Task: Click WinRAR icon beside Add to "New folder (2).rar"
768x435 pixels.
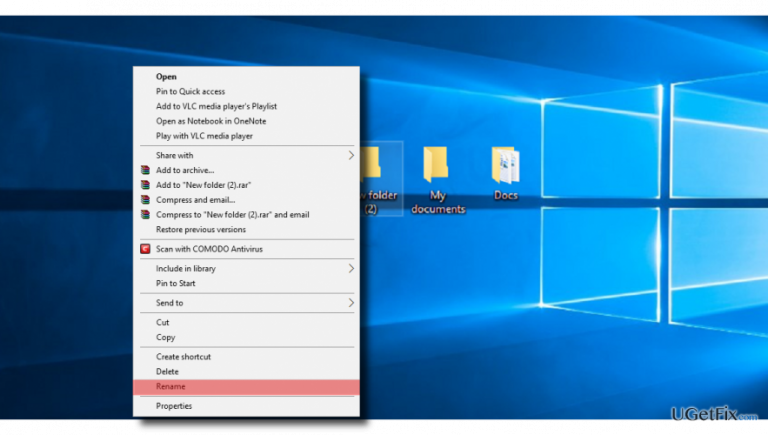Action: click(x=145, y=185)
